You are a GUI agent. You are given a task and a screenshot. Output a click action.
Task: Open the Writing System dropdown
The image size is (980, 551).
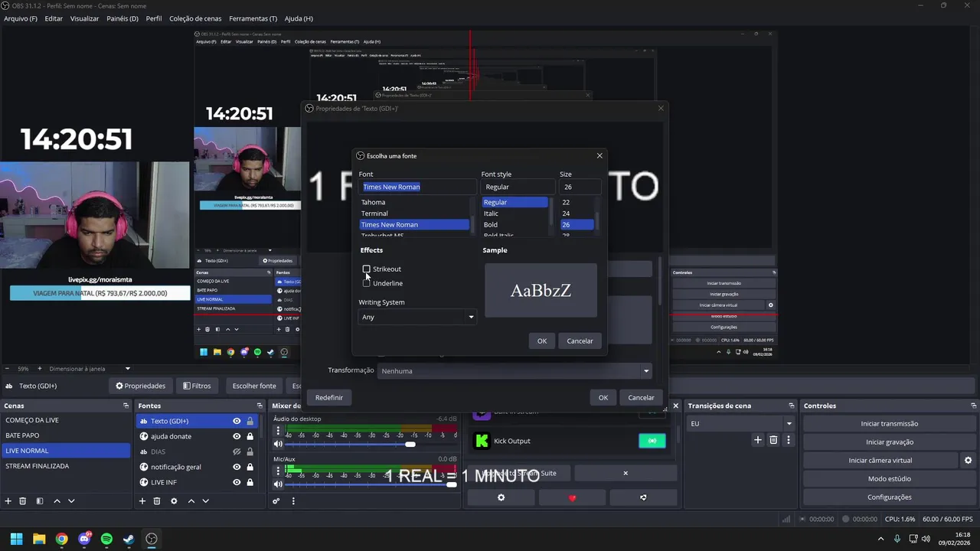[417, 317]
